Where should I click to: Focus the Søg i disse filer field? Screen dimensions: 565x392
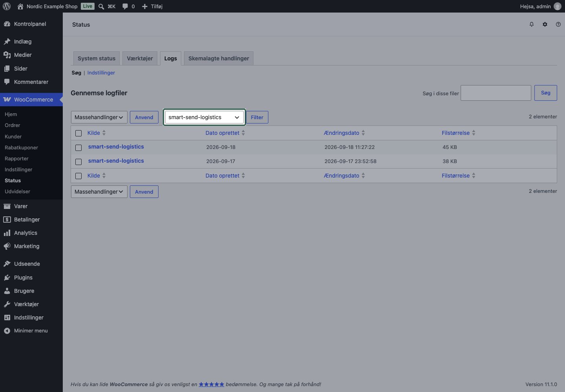496,93
